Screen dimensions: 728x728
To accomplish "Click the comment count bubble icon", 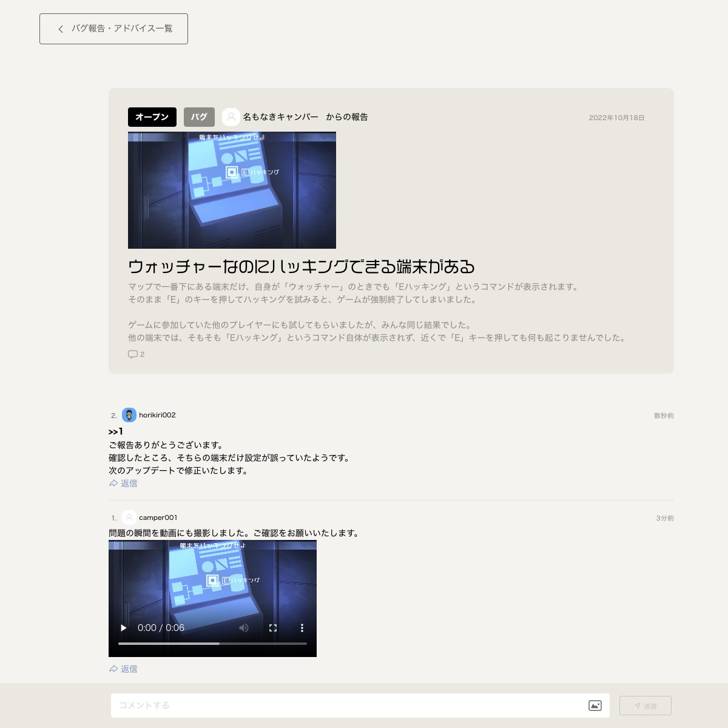I will [x=133, y=354].
